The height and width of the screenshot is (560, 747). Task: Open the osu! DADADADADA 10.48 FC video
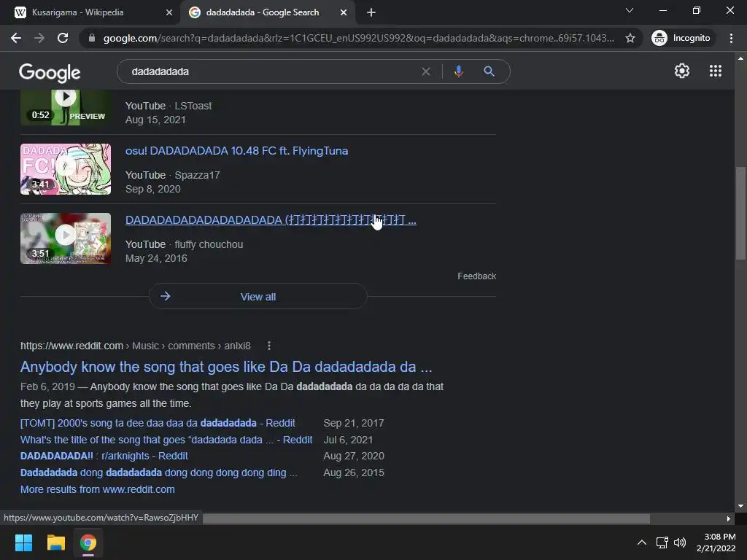point(236,151)
